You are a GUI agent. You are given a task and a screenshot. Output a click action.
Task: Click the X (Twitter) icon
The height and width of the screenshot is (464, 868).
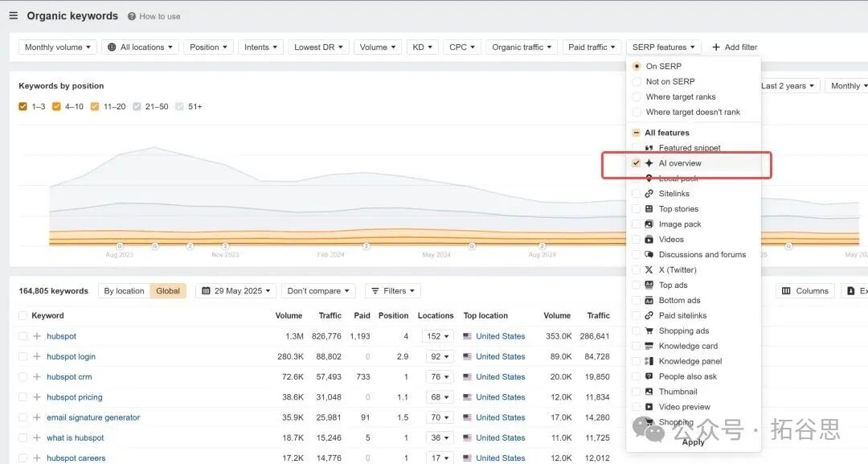(649, 269)
